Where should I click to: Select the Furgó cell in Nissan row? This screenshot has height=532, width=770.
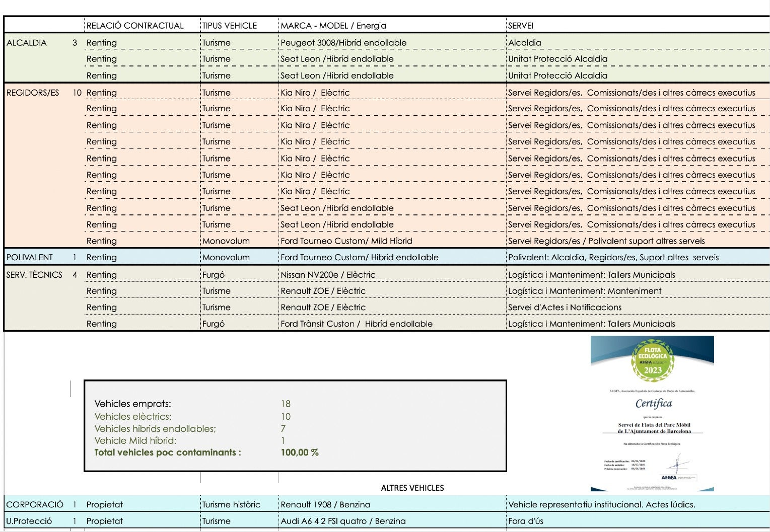coord(214,275)
